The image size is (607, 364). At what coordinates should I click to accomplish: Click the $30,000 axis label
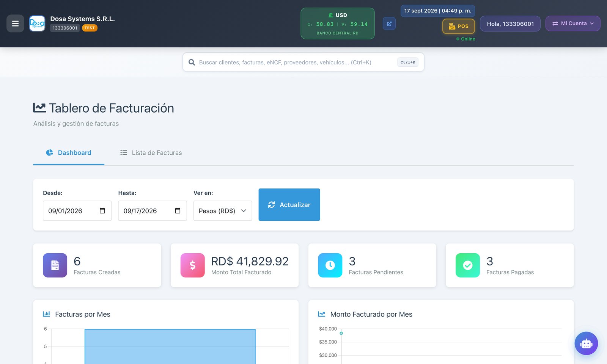pos(328,355)
